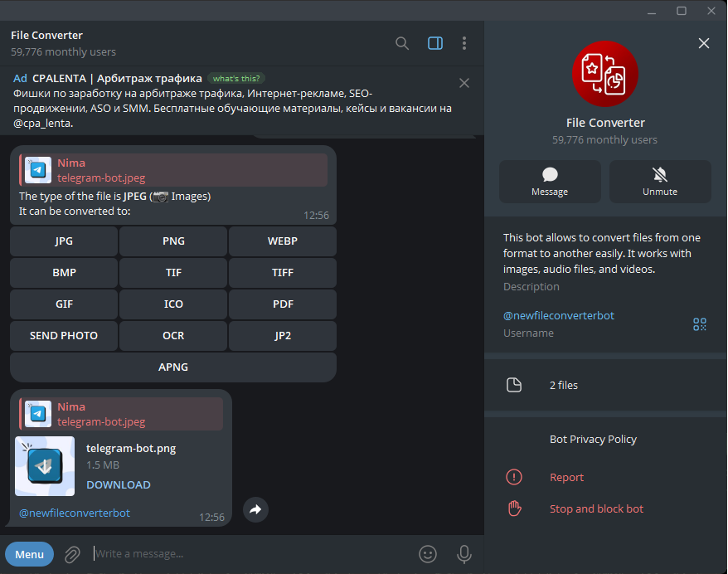
Task: Select Stop and block bot
Action: [x=596, y=508]
